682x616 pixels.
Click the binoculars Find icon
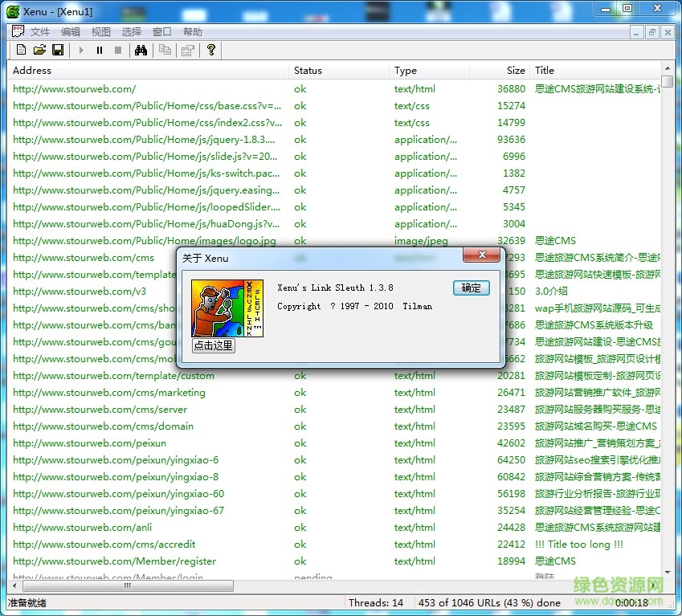(141, 51)
